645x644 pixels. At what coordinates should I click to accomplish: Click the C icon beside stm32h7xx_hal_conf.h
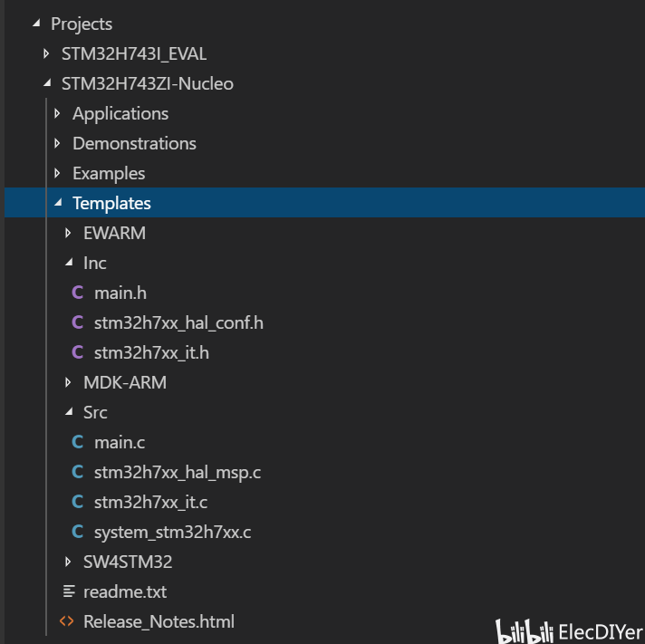pyautogui.click(x=77, y=322)
